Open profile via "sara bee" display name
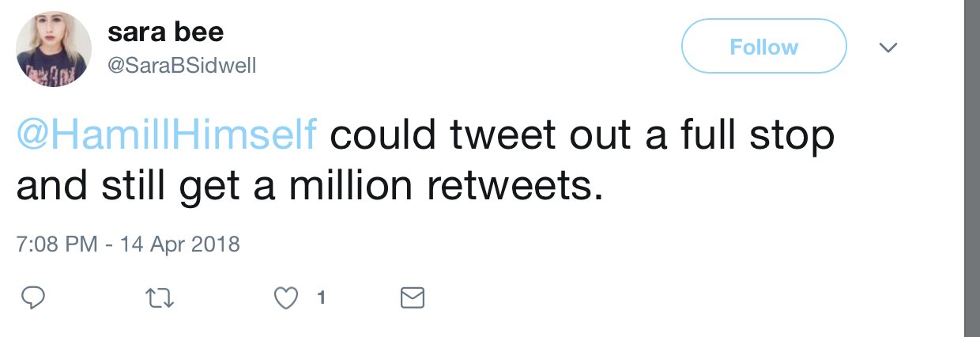 coord(166,32)
